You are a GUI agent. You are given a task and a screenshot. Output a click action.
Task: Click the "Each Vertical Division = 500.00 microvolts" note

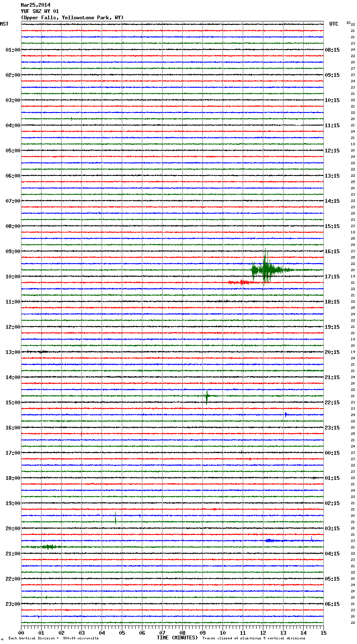tap(53, 639)
